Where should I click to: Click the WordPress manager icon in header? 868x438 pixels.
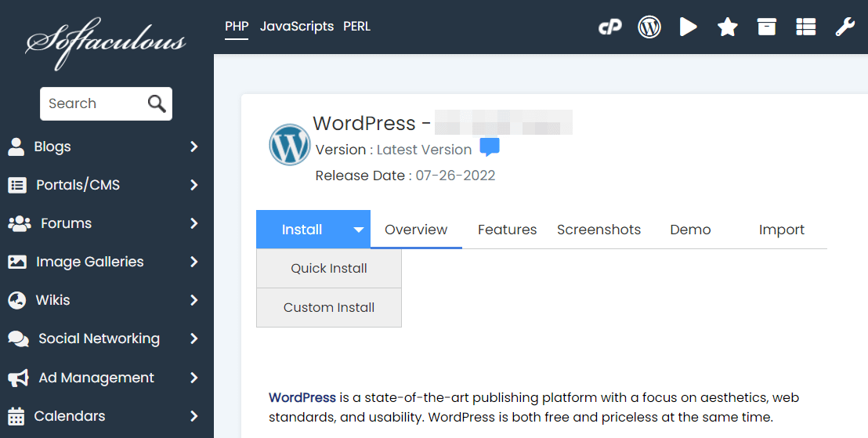[x=649, y=27]
